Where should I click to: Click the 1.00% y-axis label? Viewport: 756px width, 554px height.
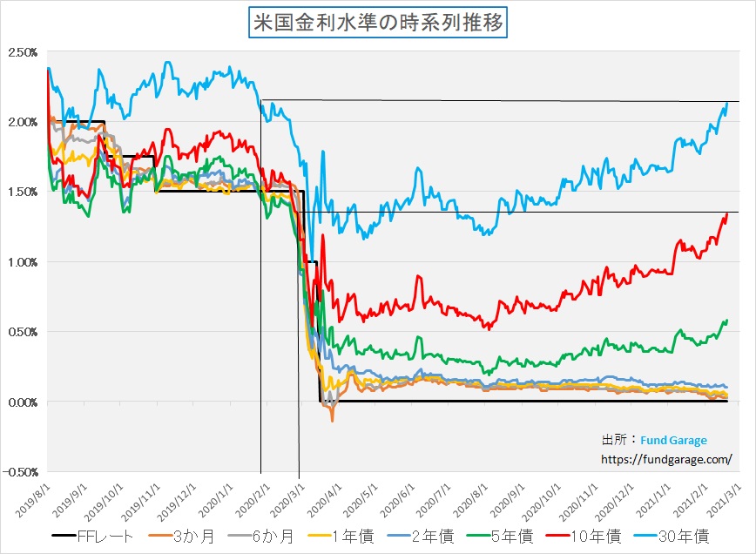click(x=22, y=262)
